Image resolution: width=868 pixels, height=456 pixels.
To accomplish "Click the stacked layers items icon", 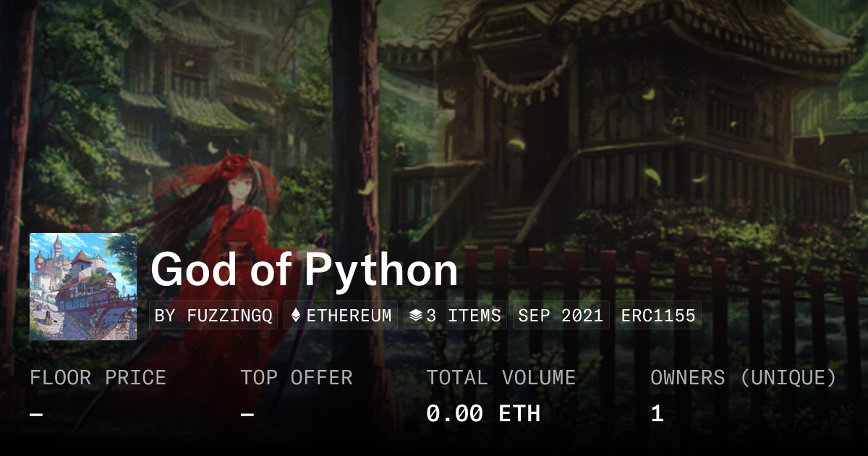I will (415, 316).
